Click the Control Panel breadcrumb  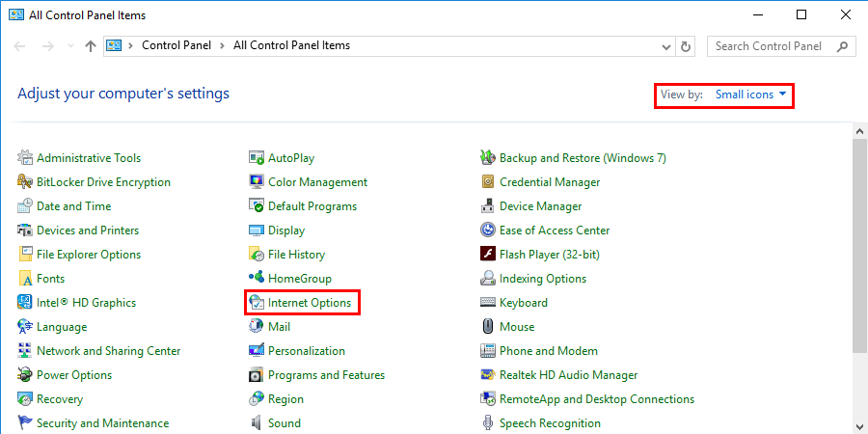tap(176, 45)
